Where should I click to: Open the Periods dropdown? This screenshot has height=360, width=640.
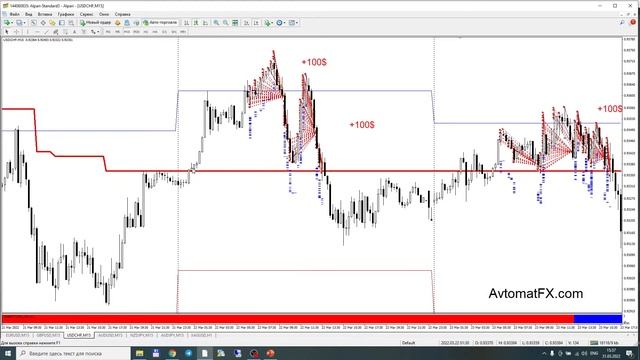coord(281,23)
